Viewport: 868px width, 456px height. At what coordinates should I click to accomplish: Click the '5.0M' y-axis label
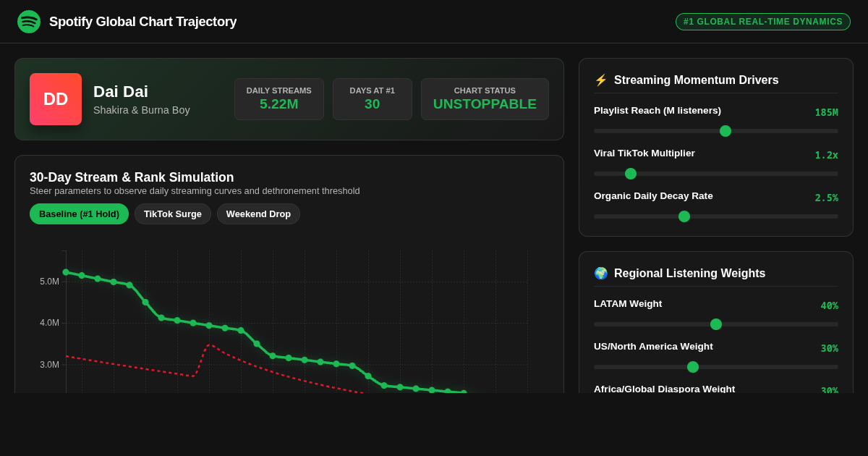[x=49, y=282]
